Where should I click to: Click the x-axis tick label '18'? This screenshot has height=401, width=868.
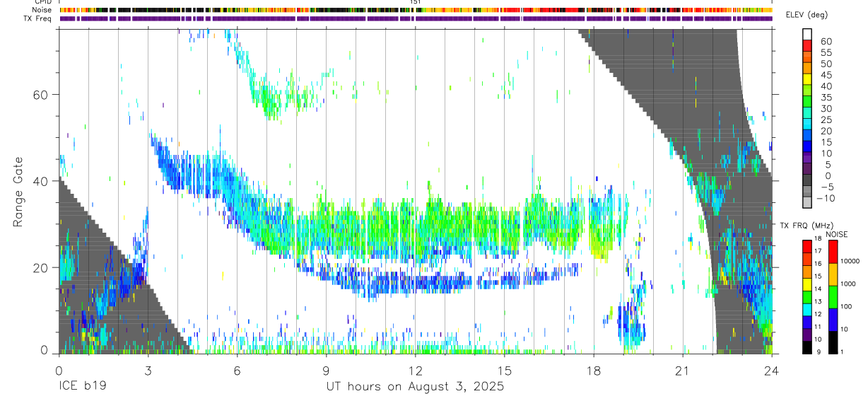593,371
